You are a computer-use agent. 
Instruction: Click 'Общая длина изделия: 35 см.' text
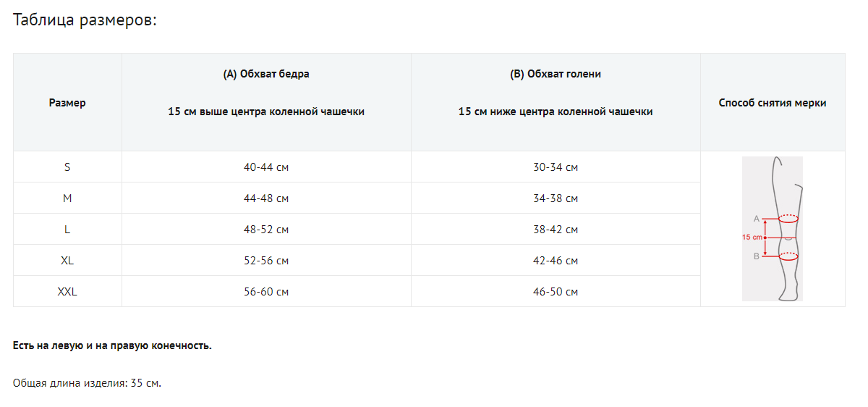tap(87, 383)
